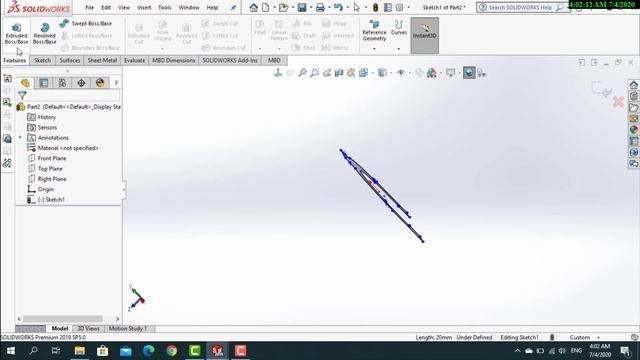Click the Save icon
640x360 pixels.
(x=302, y=7)
